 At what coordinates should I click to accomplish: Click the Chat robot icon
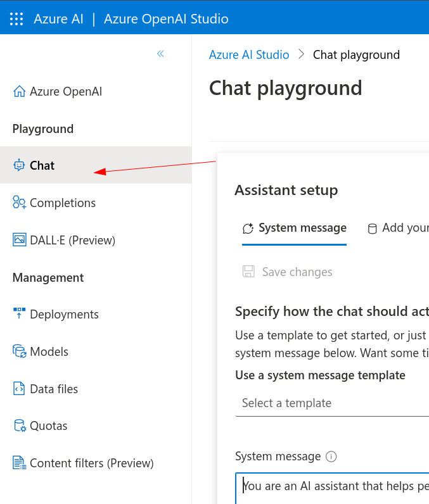point(19,165)
